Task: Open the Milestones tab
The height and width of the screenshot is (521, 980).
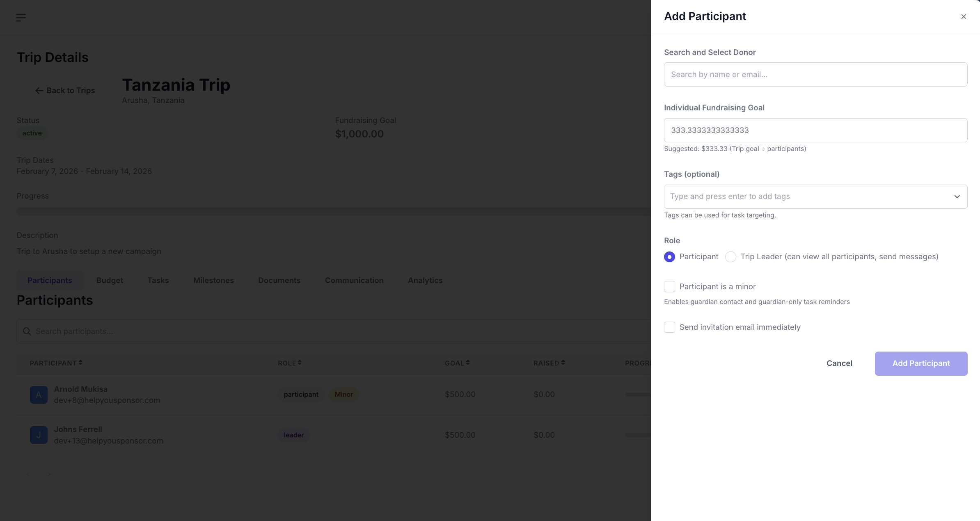Action: pyautogui.click(x=213, y=281)
